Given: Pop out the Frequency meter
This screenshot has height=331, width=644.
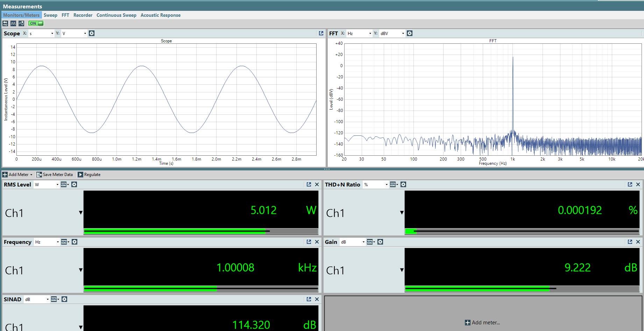Looking at the screenshot, I should click(309, 242).
